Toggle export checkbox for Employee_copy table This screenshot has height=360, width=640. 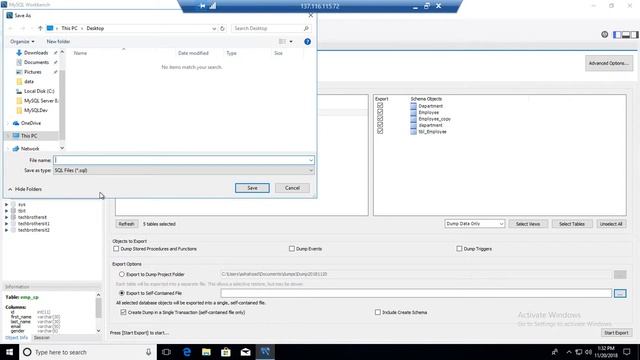coord(380,119)
